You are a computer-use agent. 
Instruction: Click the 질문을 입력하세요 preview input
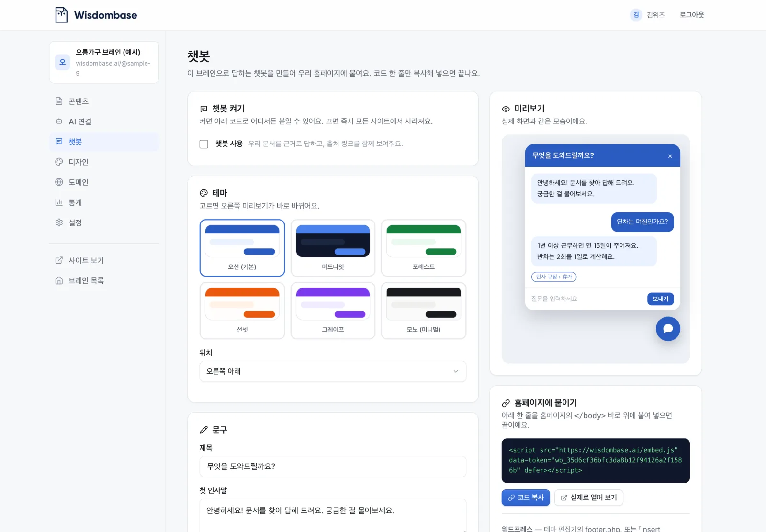pos(586,299)
